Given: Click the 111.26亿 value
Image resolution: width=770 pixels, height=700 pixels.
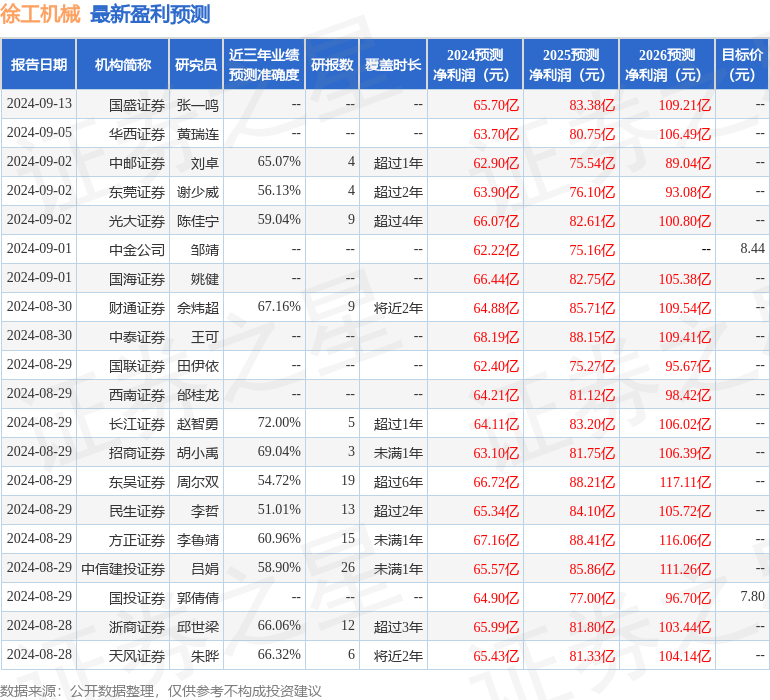Looking at the screenshot, I should [685, 569].
